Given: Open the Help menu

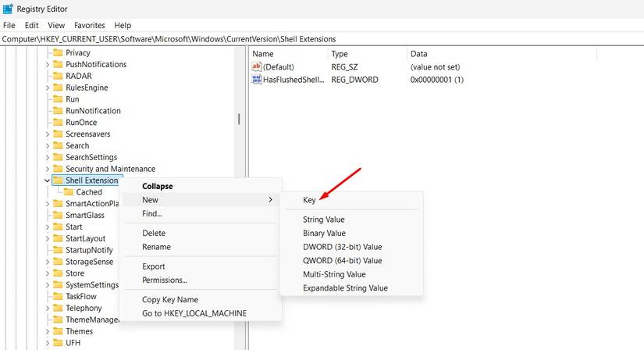Looking at the screenshot, I should [123, 25].
